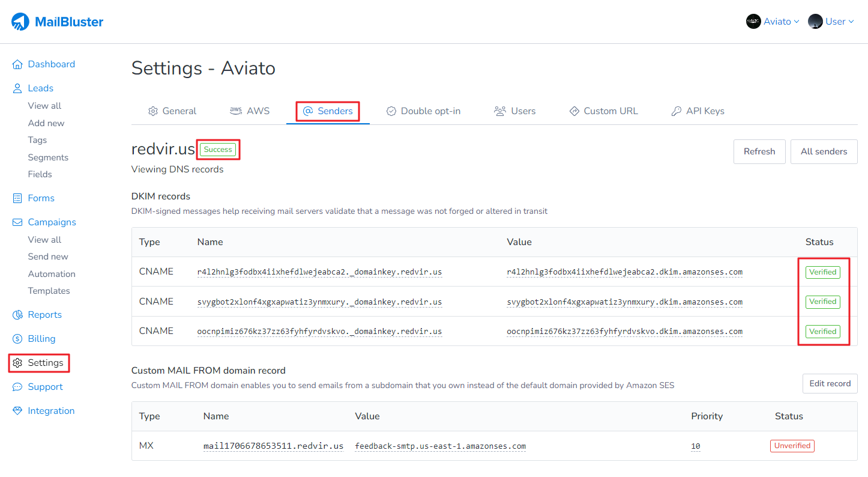Select the API Keys tab
Image resolution: width=868 pixels, height=477 pixels.
(x=698, y=111)
